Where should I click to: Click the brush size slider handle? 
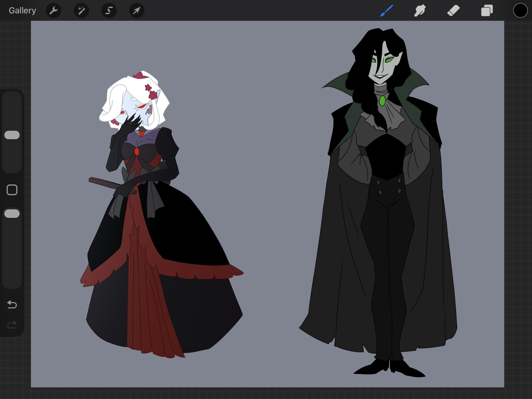tap(12, 135)
